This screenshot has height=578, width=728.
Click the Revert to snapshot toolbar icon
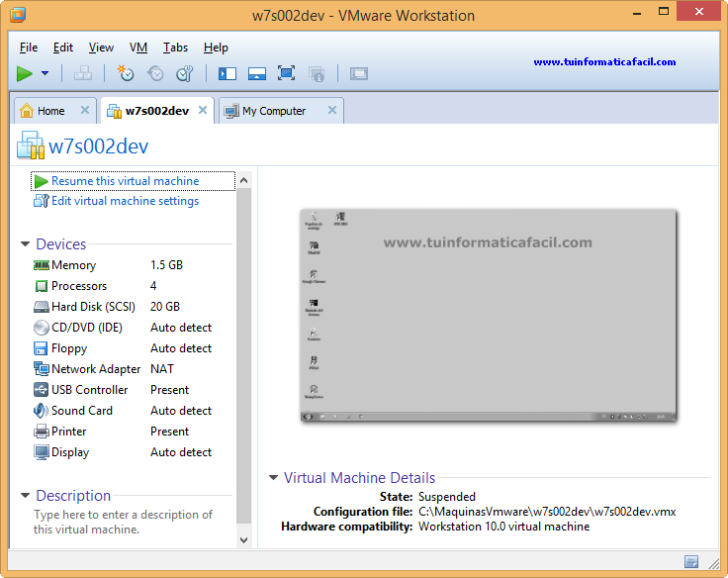coord(155,73)
